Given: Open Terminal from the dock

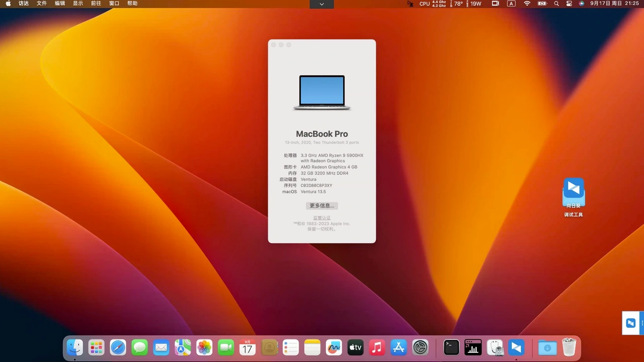Looking at the screenshot, I should [x=451, y=347].
